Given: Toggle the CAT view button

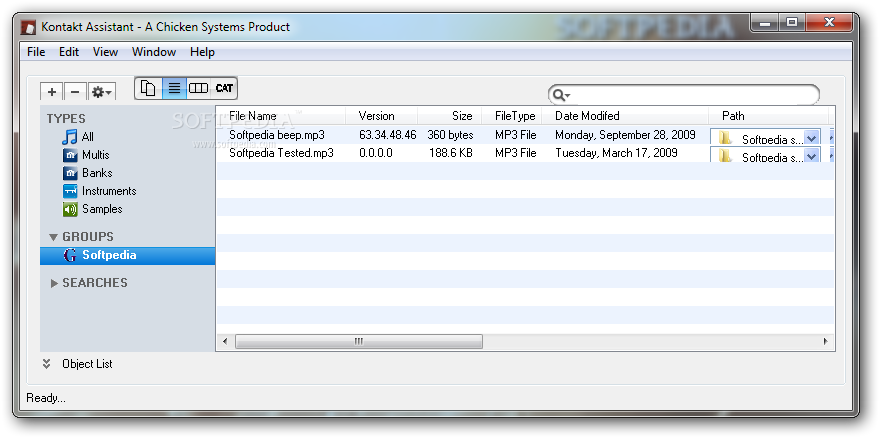Looking at the screenshot, I should click(224, 88).
